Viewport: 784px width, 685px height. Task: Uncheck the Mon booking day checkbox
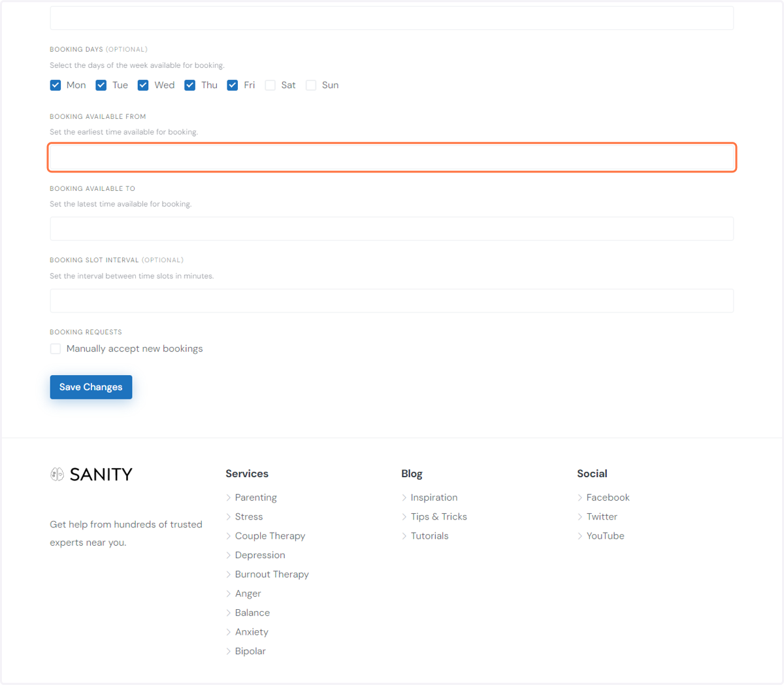(56, 86)
